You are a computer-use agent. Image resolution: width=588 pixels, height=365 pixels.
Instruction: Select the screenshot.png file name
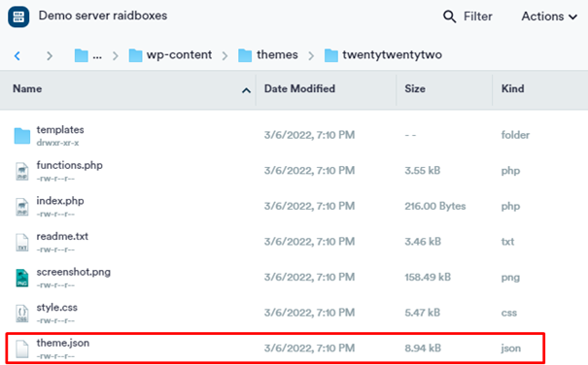74,272
